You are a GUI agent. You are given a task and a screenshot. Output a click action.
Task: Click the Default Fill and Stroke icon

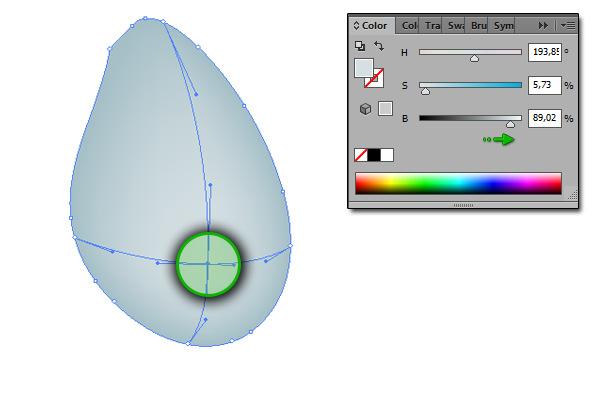click(x=360, y=46)
